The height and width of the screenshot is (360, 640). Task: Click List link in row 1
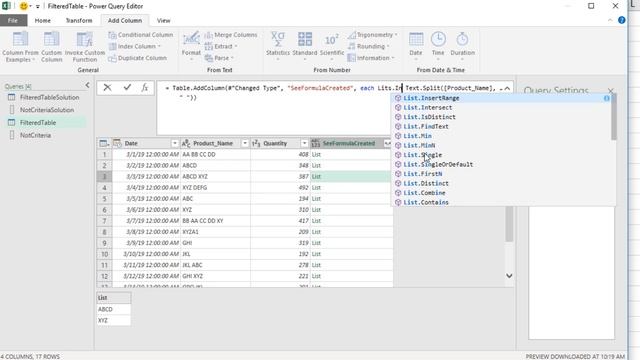pyautogui.click(x=316, y=154)
